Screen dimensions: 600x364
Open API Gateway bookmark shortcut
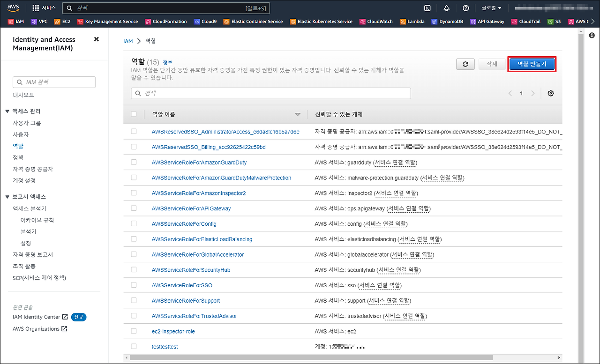(x=487, y=22)
